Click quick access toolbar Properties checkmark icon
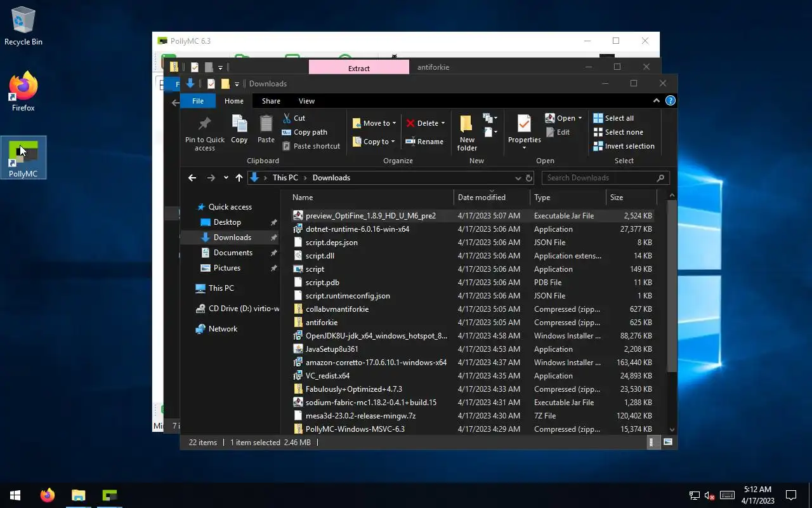Screen dimensions: 812x508 (211, 84)
